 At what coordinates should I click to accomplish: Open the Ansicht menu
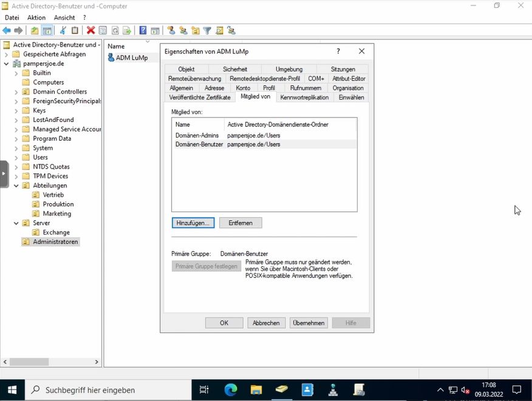(x=64, y=18)
